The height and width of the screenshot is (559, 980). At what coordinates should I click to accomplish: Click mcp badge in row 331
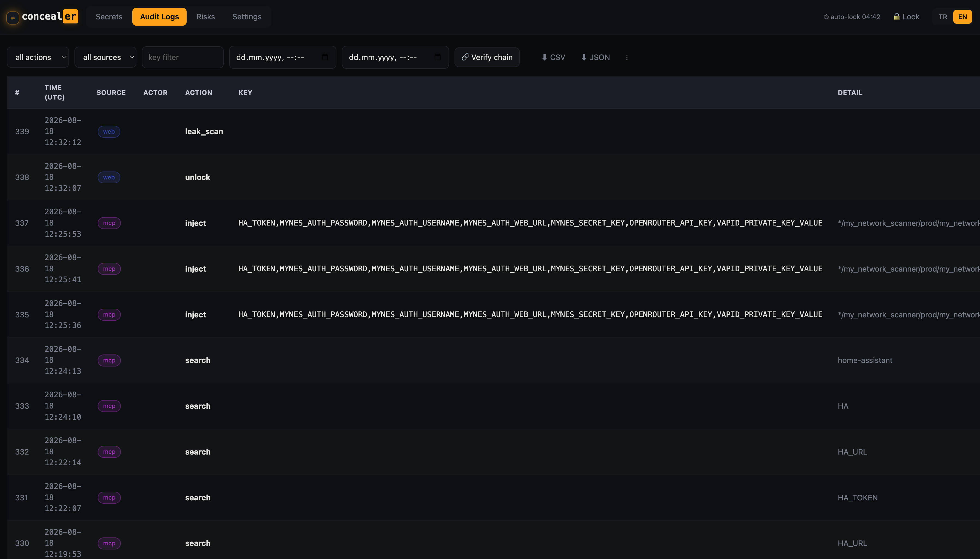click(109, 498)
